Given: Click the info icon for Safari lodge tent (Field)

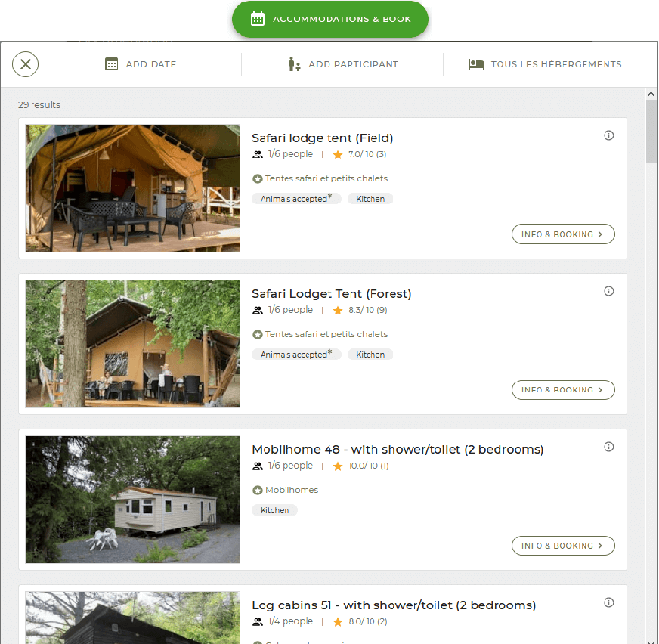Looking at the screenshot, I should point(609,135).
